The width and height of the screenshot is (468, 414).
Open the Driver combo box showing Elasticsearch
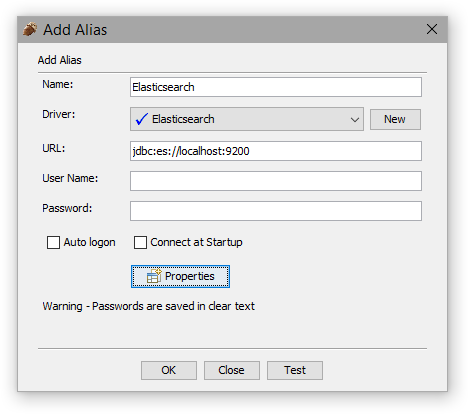247,119
